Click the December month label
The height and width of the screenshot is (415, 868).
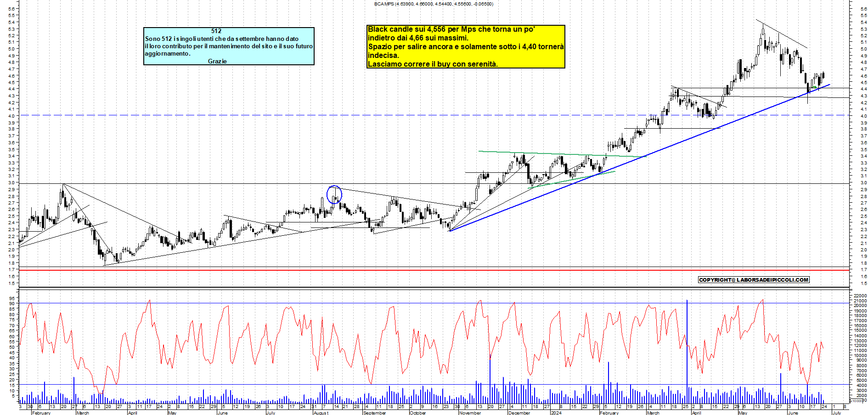click(519, 413)
